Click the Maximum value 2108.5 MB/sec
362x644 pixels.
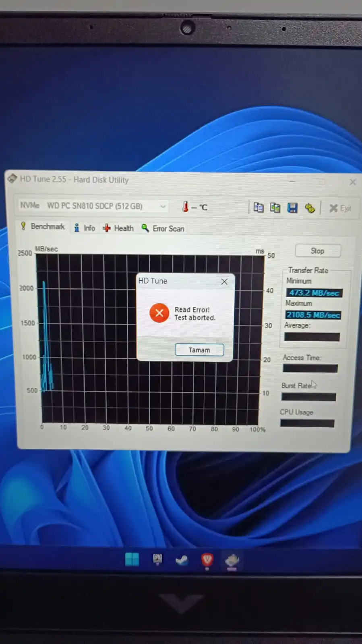pos(313,315)
